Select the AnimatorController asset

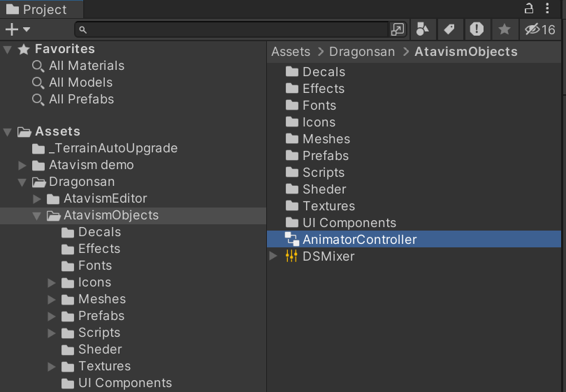pos(359,240)
